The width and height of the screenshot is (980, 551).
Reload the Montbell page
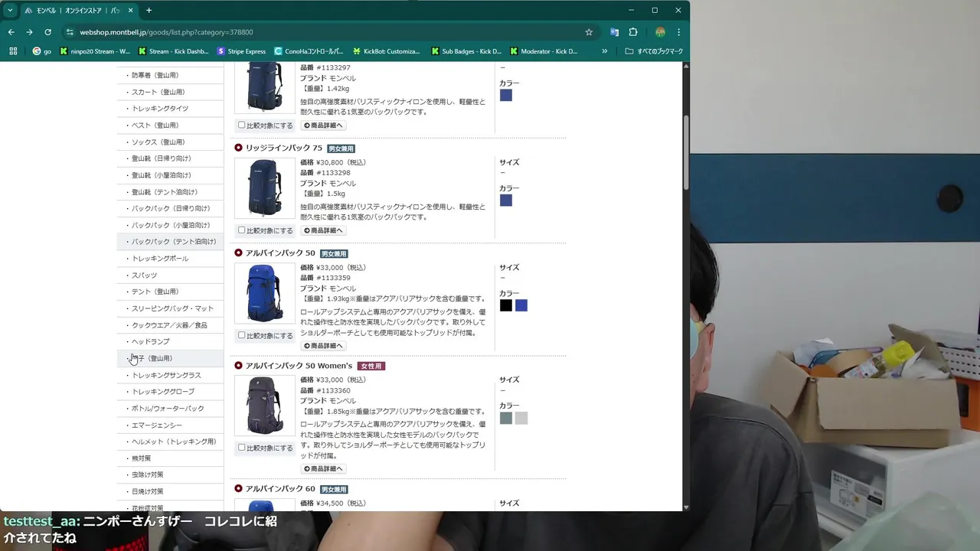[47, 32]
